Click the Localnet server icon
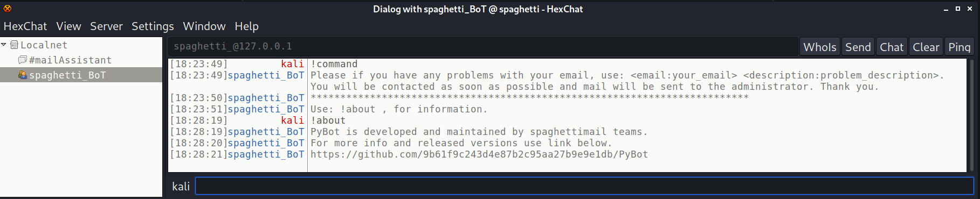Screen dimensions: 980x199 pyautogui.click(x=15, y=45)
